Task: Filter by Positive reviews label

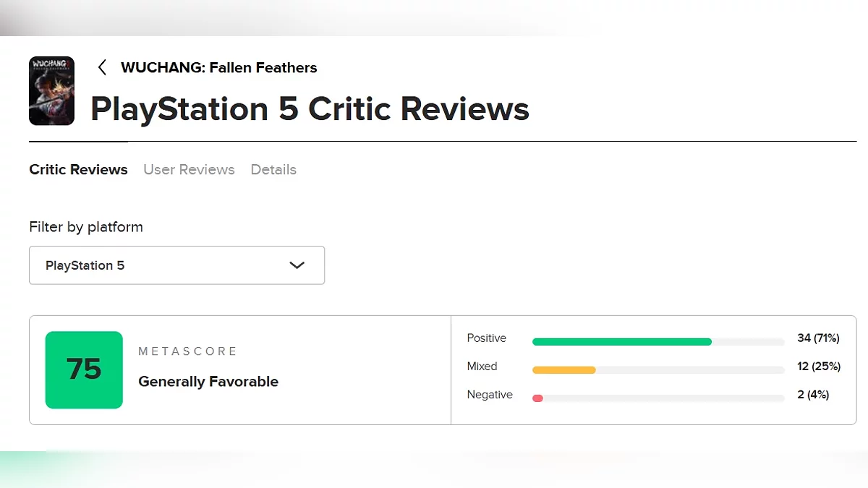Action: click(487, 338)
